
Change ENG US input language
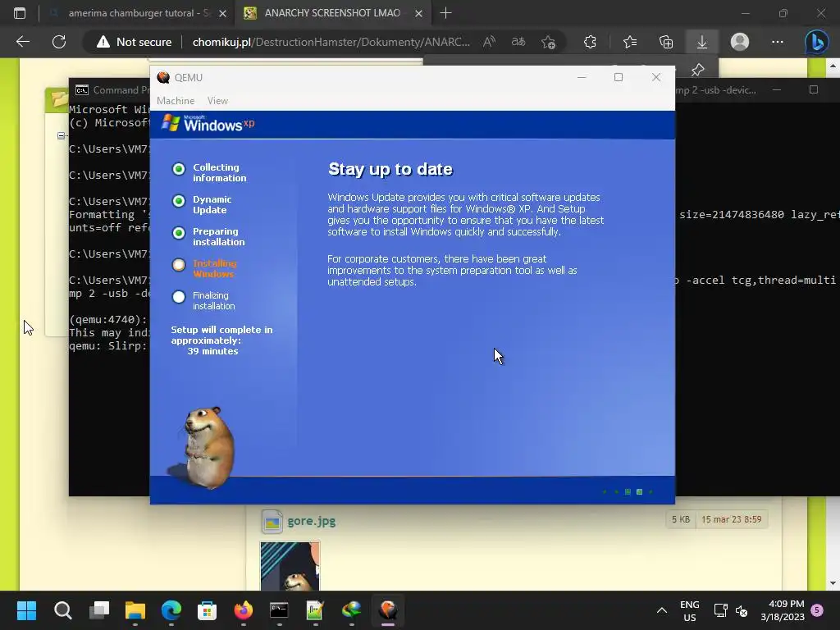(x=689, y=610)
